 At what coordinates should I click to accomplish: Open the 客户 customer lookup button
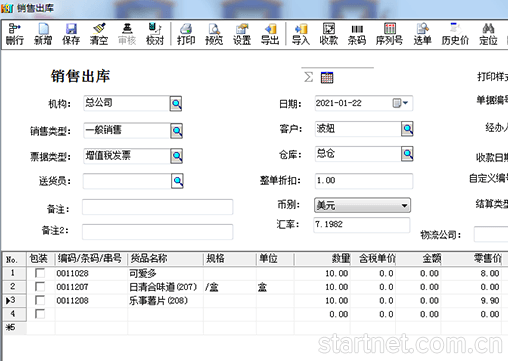click(x=407, y=129)
